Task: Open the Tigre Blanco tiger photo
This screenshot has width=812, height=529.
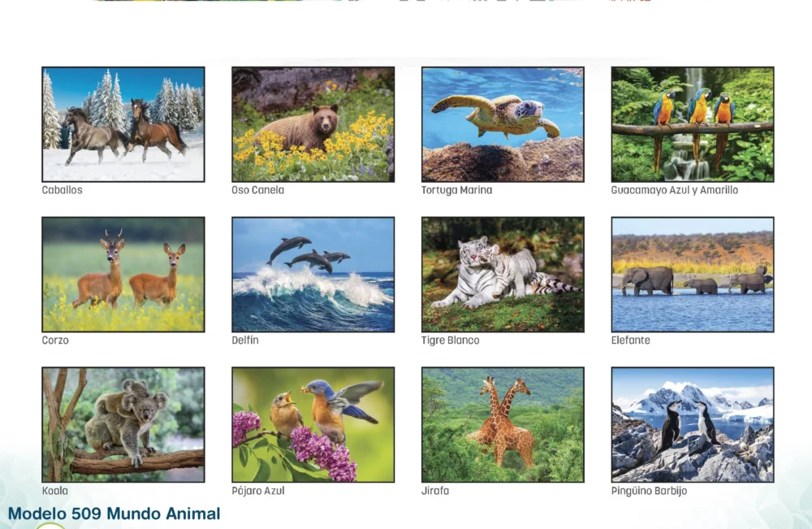Action: [503, 275]
